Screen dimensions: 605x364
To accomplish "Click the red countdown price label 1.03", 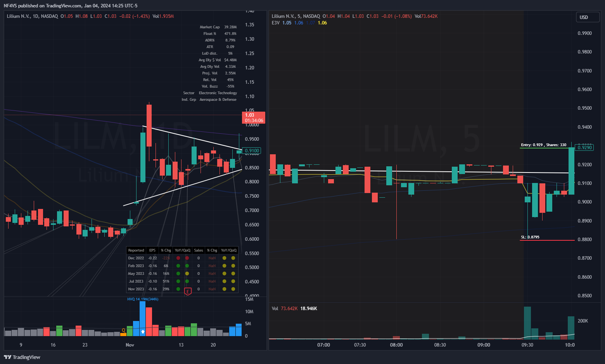I will (x=254, y=117).
